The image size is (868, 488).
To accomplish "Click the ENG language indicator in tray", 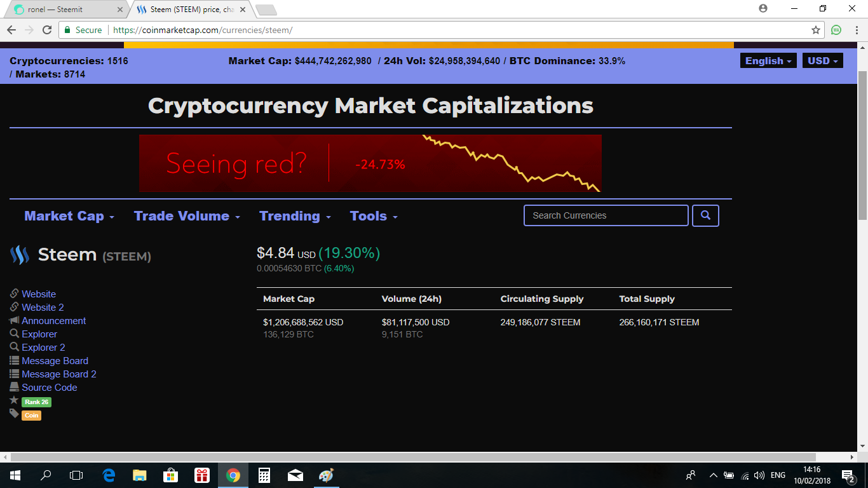I will click(x=778, y=475).
